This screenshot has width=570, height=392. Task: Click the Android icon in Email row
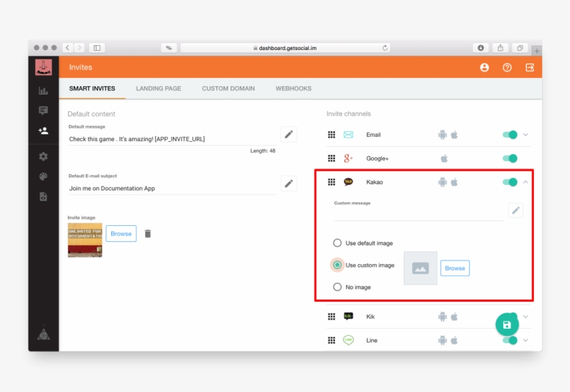point(442,135)
